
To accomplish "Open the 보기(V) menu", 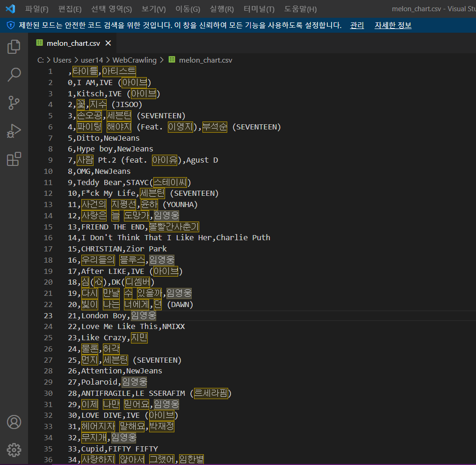I will (154, 9).
